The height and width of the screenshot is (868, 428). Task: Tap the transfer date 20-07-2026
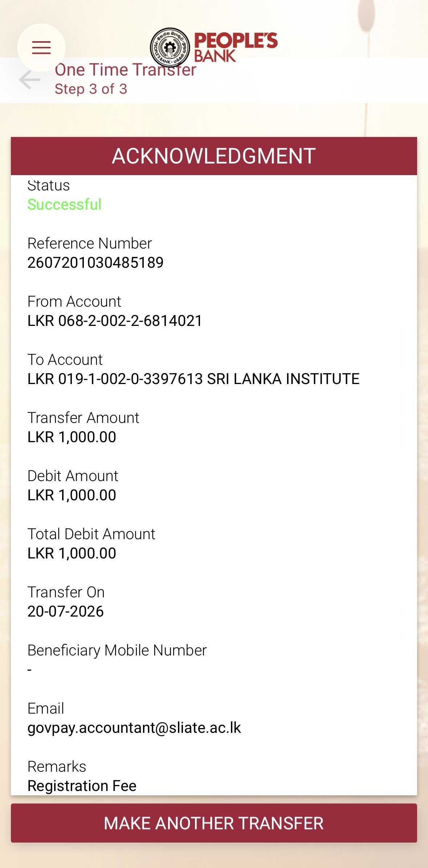tap(66, 611)
